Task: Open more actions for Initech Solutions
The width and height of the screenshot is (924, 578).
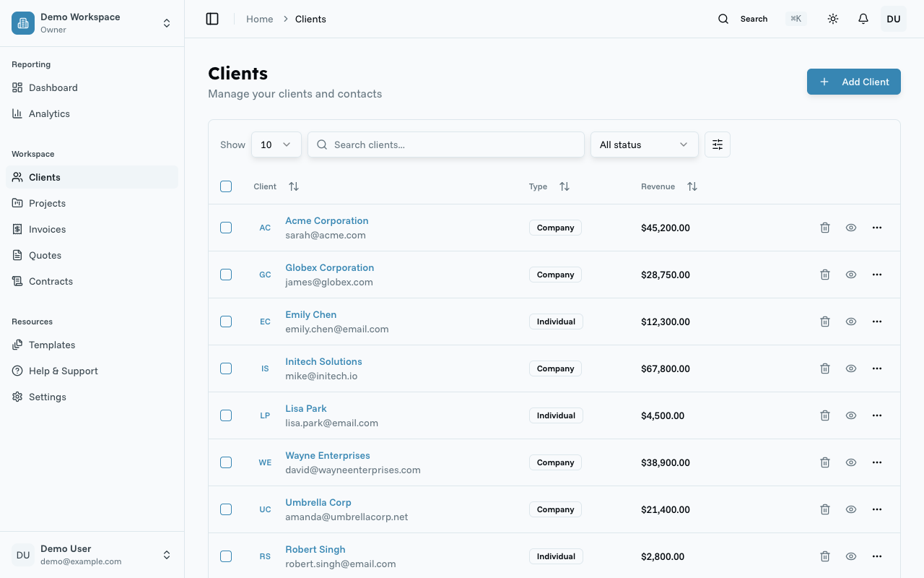Action: [877, 368]
